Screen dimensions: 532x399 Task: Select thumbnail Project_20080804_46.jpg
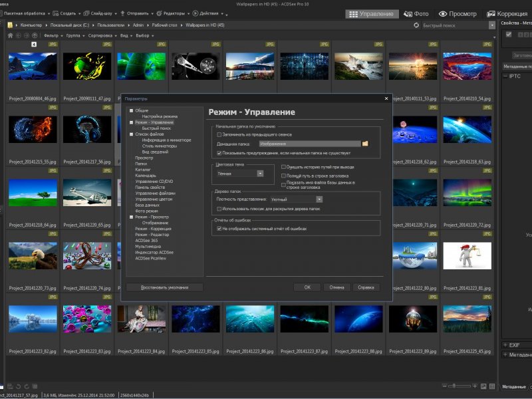click(33, 66)
